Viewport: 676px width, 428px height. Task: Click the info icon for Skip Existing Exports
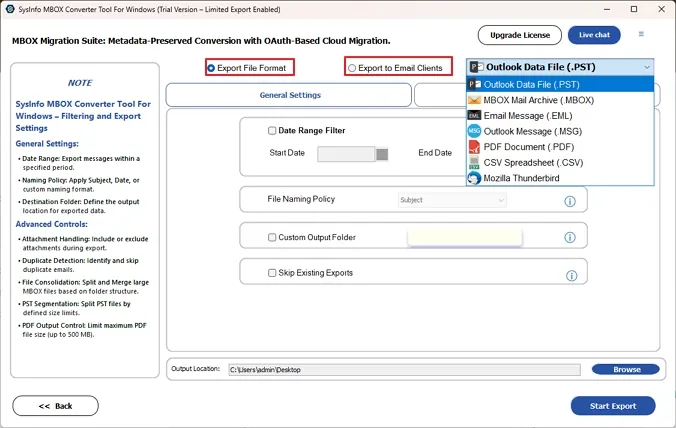click(572, 276)
